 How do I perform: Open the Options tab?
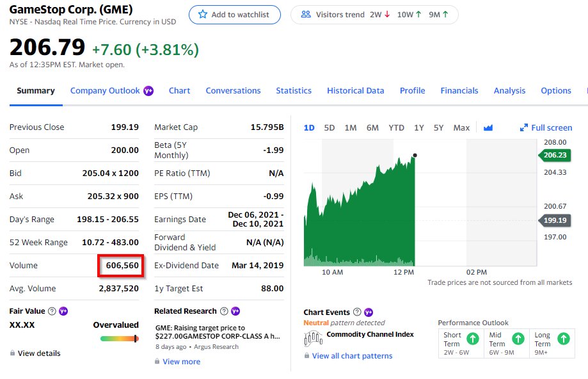[x=556, y=91]
